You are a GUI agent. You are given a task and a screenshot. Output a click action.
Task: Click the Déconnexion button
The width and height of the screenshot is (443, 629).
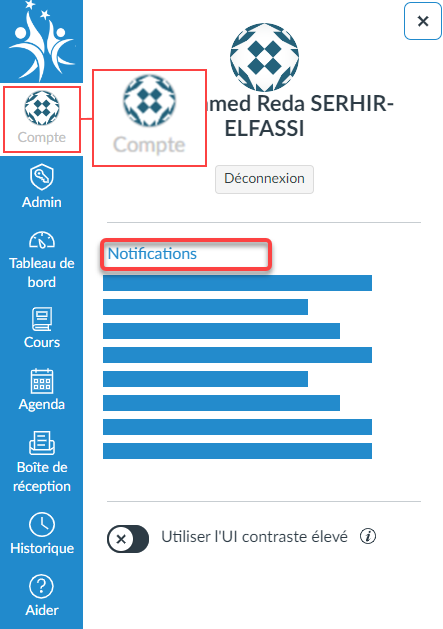point(264,179)
